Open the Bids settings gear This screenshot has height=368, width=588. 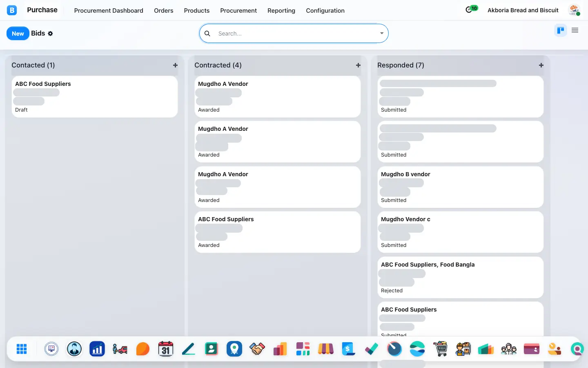coord(50,34)
